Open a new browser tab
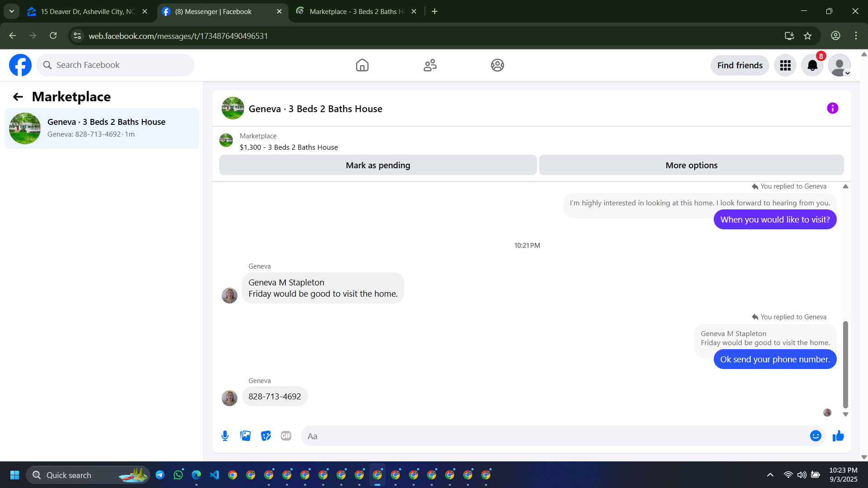 [435, 11]
